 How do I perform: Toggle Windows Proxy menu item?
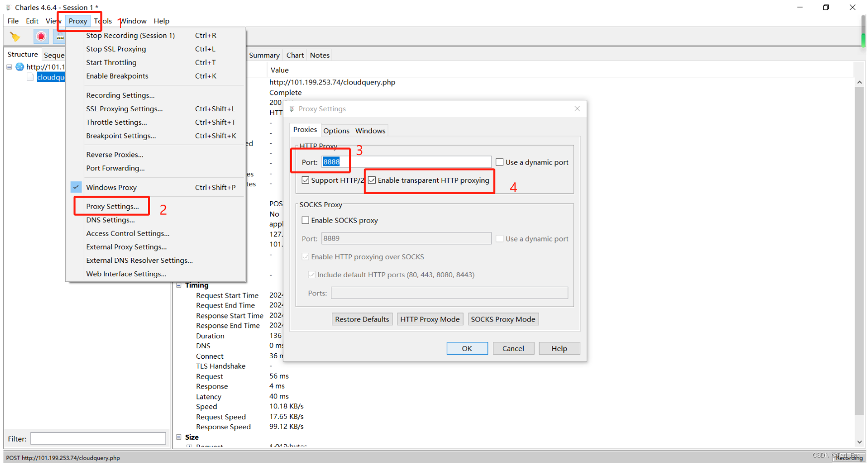coord(156,187)
